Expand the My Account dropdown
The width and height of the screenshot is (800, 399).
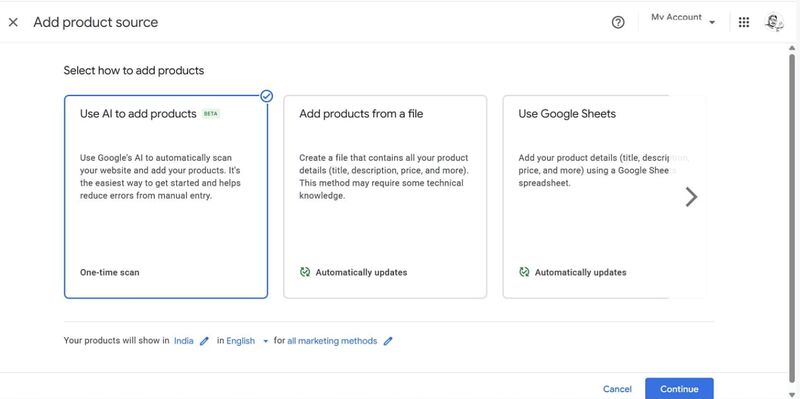tap(683, 19)
